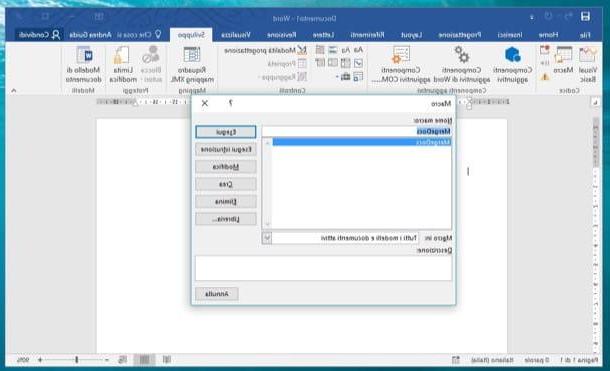
Task: Open the legacy tools briefcase icon
Action: [x=345, y=77]
